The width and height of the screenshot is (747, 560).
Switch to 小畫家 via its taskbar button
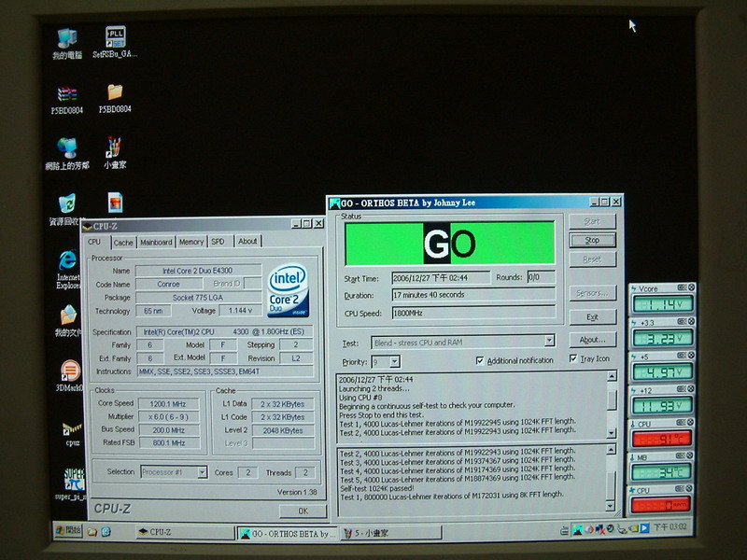tap(391, 533)
